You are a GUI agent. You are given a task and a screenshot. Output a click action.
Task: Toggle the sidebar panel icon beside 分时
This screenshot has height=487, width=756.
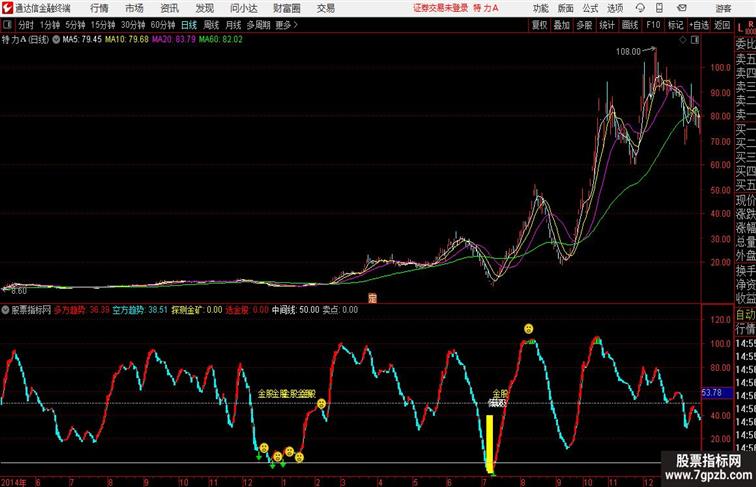(x=7, y=25)
